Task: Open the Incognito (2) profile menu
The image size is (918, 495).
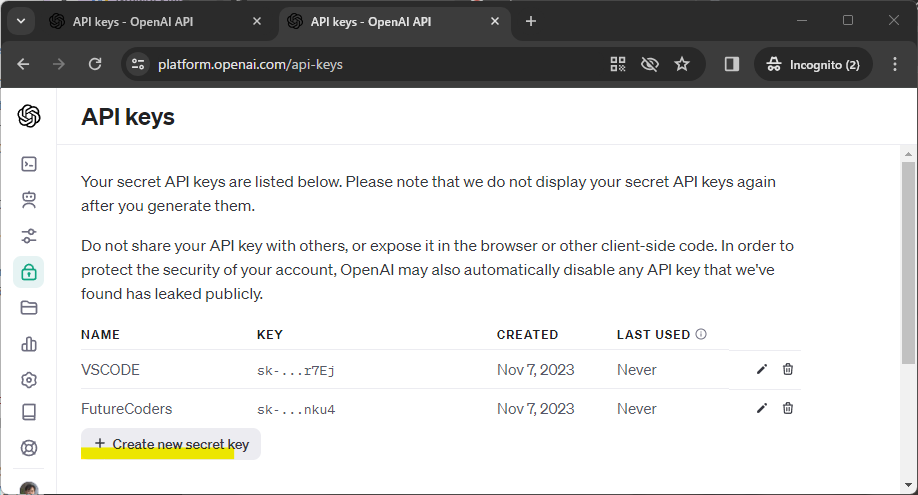Action: 813,64
